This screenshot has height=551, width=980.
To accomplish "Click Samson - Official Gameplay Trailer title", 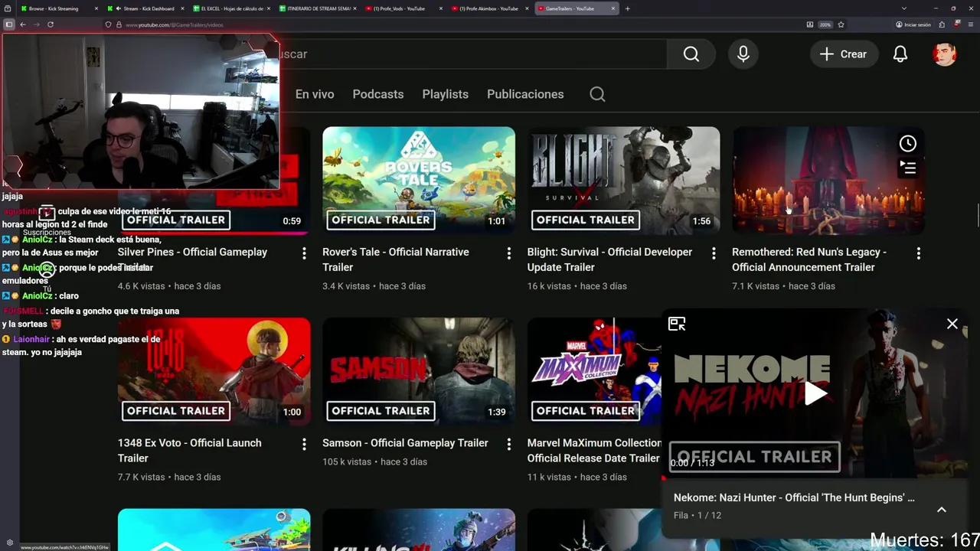I will tap(405, 443).
